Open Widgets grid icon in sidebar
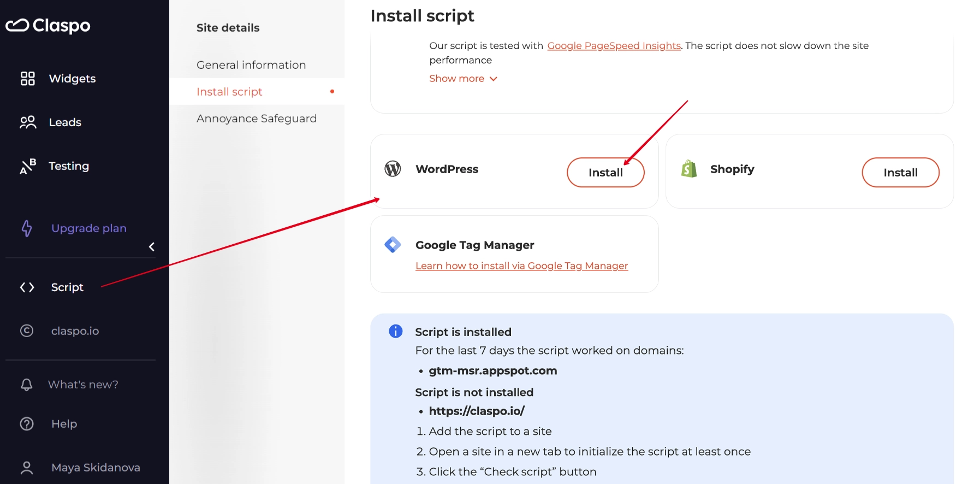 coord(28,79)
